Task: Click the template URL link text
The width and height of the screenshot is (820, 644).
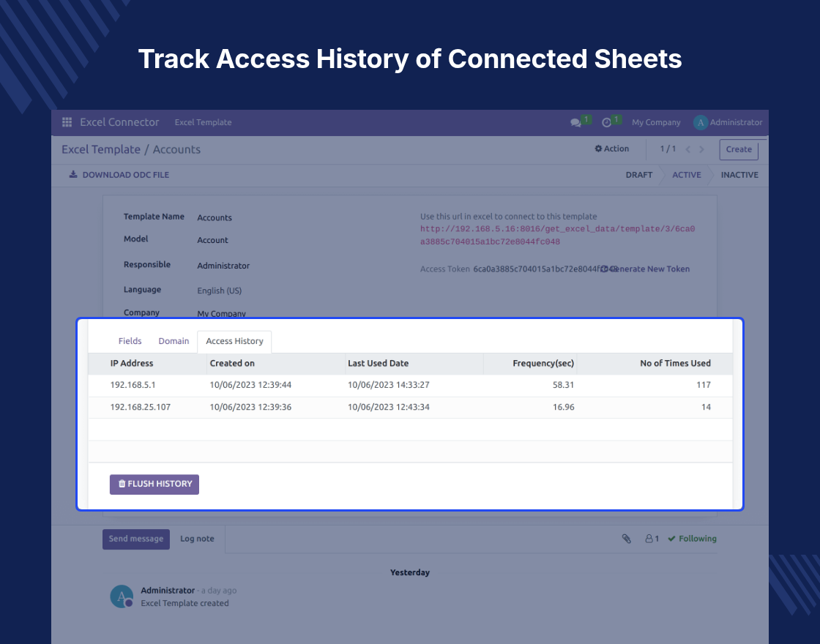Action: coord(557,235)
